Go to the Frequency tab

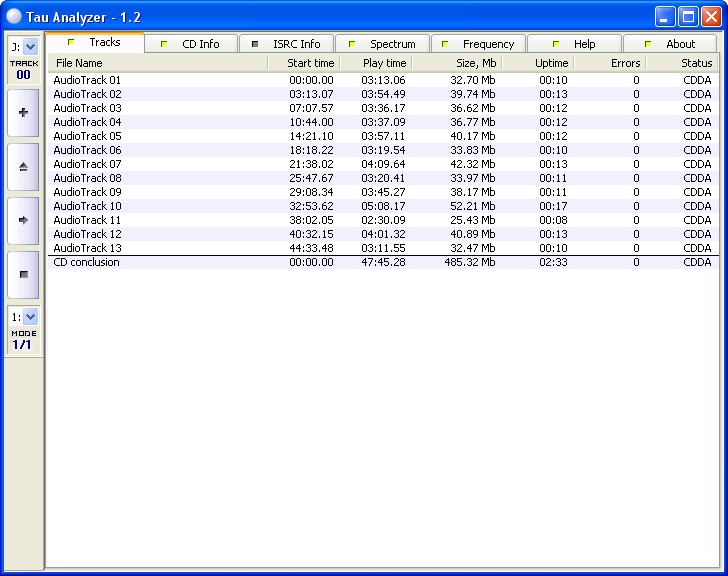point(479,44)
